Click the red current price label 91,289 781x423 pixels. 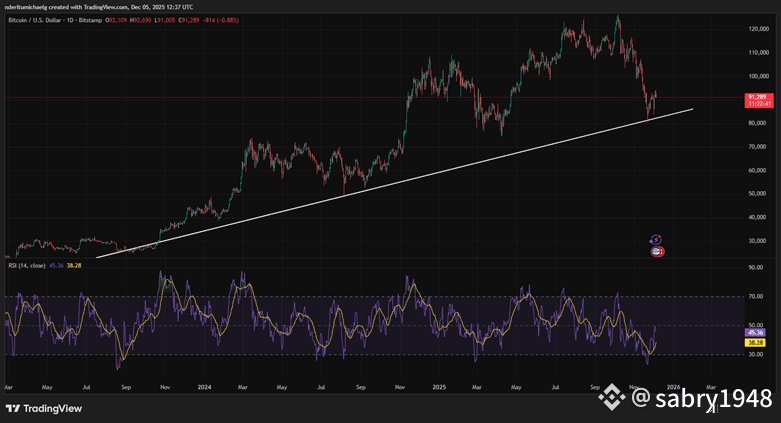tap(756, 96)
